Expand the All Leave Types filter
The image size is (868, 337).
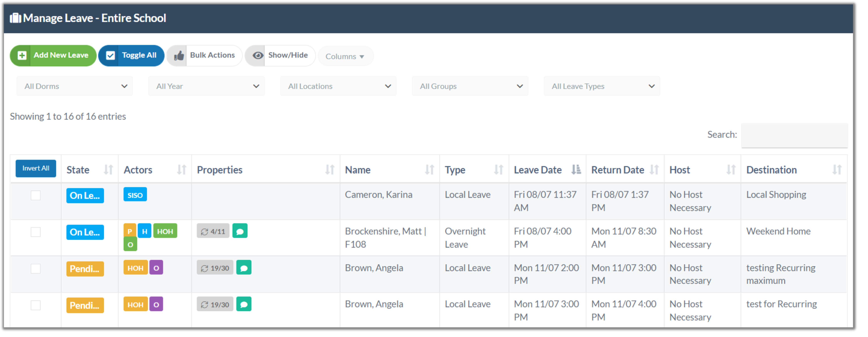[602, 86]
